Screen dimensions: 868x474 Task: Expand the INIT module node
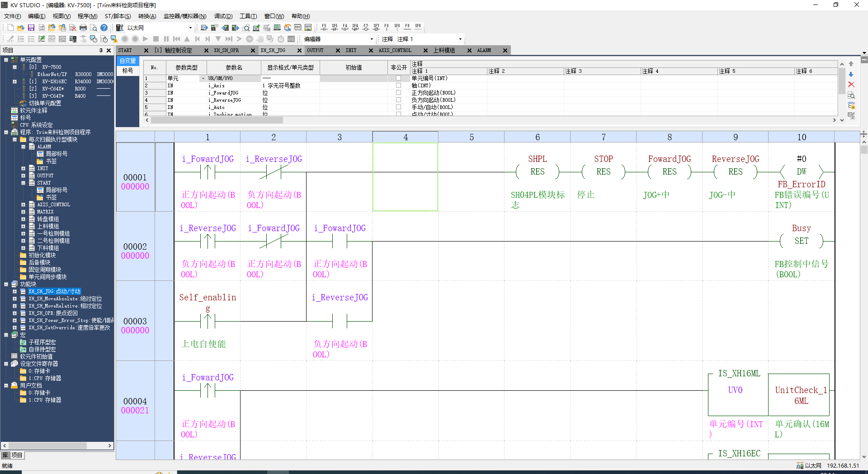(23, 168)
